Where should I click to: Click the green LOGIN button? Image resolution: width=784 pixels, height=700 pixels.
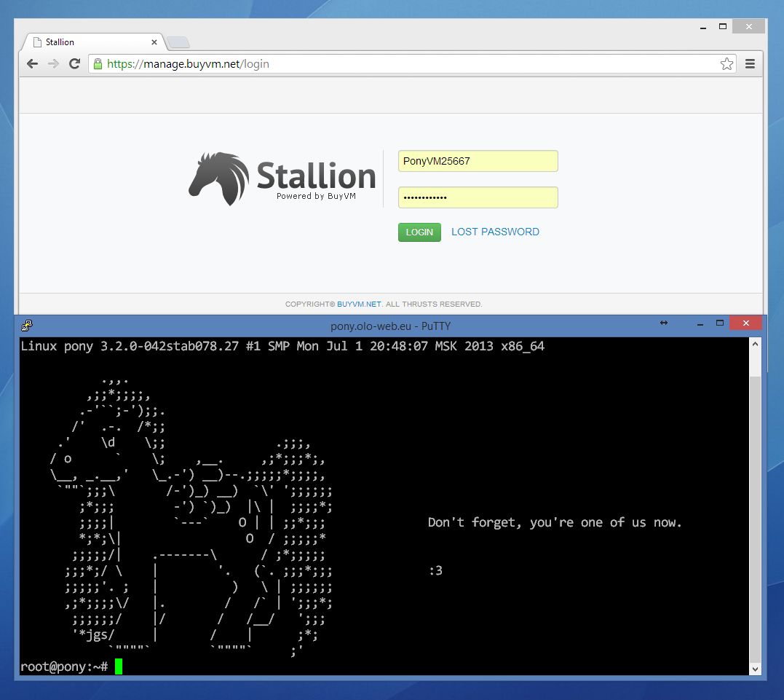[419, 232]
